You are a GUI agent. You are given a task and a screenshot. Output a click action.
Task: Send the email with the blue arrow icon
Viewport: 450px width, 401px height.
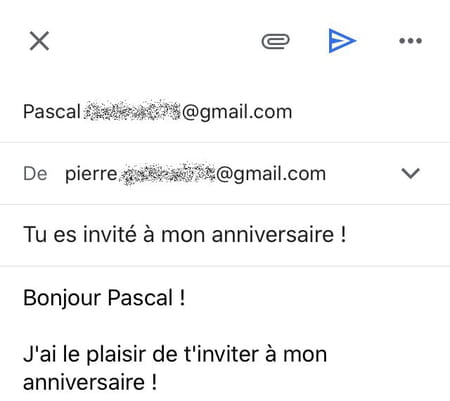click(x=342, y=41)
